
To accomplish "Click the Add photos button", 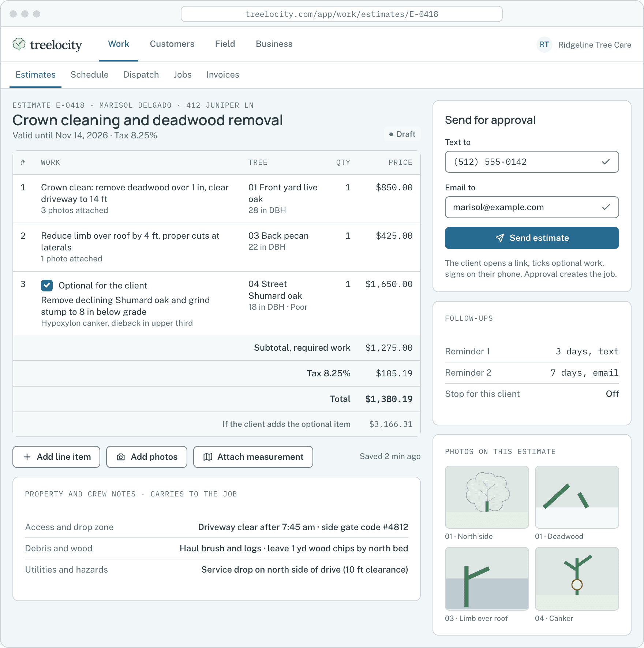I will pos(147,457).
